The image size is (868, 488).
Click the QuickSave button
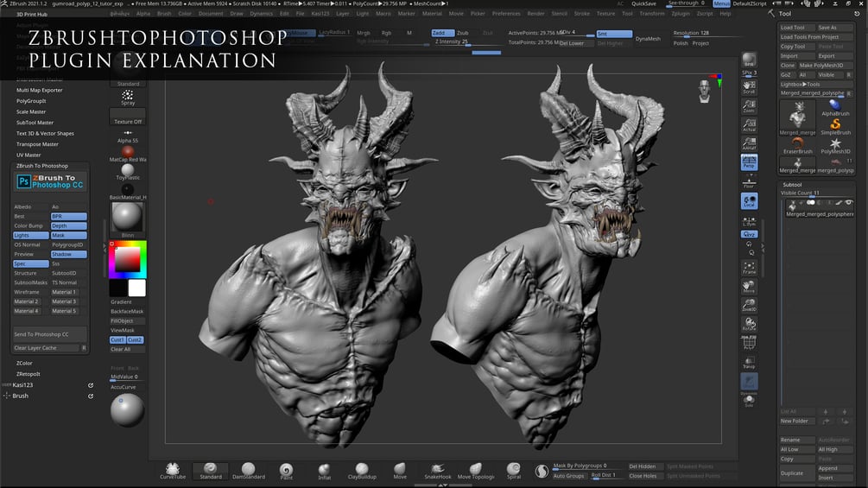click(643, 3)
